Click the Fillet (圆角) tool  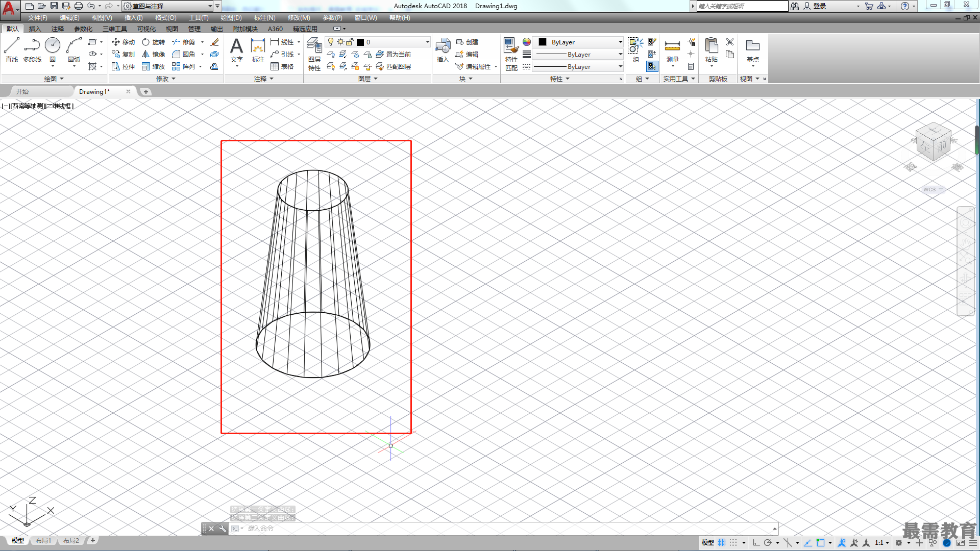point(184,54)
